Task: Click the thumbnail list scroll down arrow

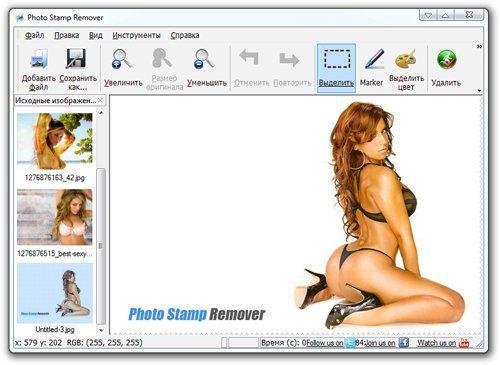Action: [101, 330]
